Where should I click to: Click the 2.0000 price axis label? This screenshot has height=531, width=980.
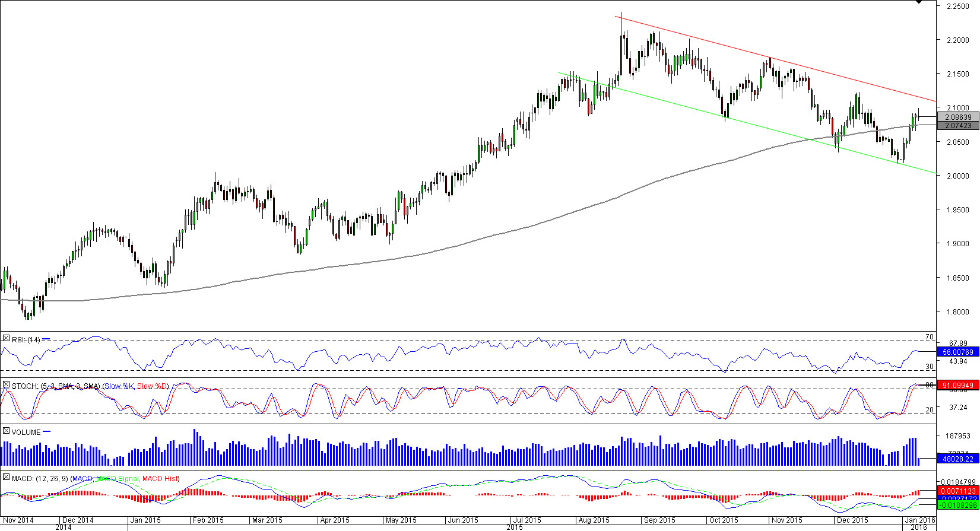958,176
